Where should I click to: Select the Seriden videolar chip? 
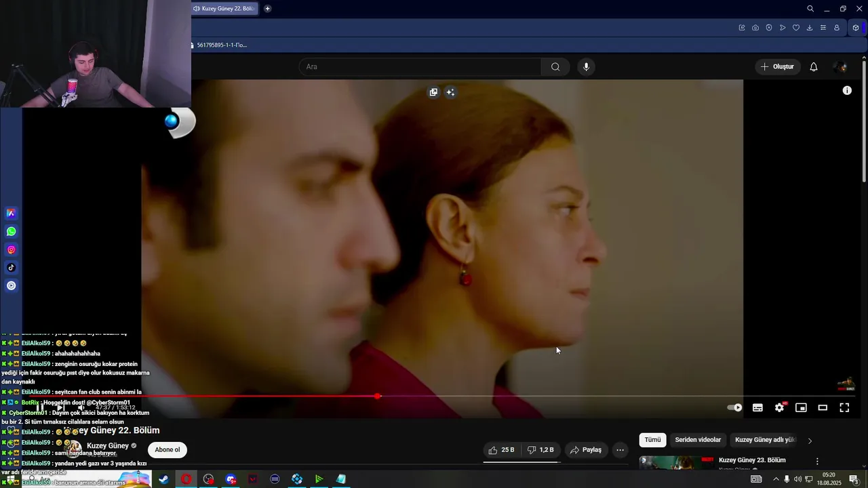698,440
